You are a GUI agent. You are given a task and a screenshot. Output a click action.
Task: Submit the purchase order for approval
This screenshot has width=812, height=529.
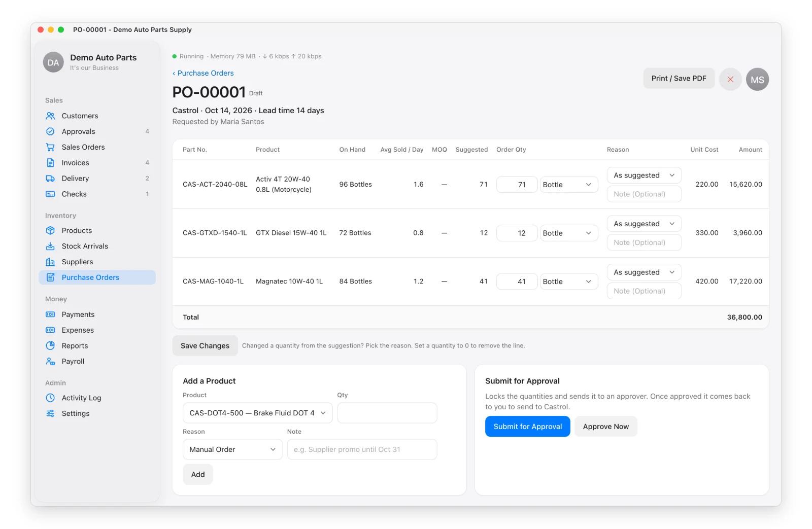(527, 427)
